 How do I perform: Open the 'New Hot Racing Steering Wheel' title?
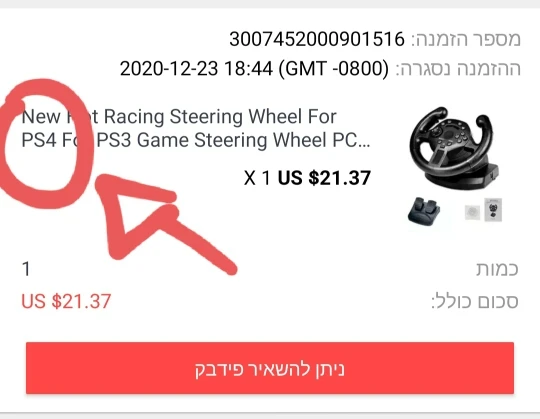(x=196, y=128)
